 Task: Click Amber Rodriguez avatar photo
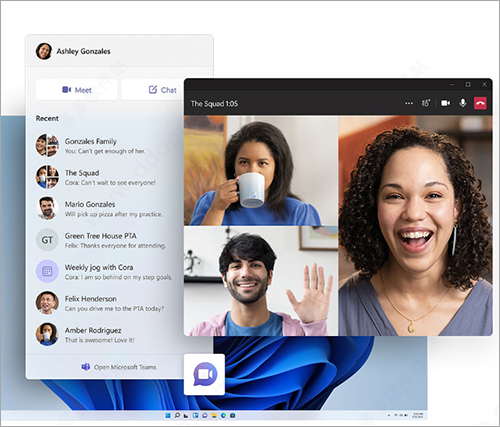[47, 334]
